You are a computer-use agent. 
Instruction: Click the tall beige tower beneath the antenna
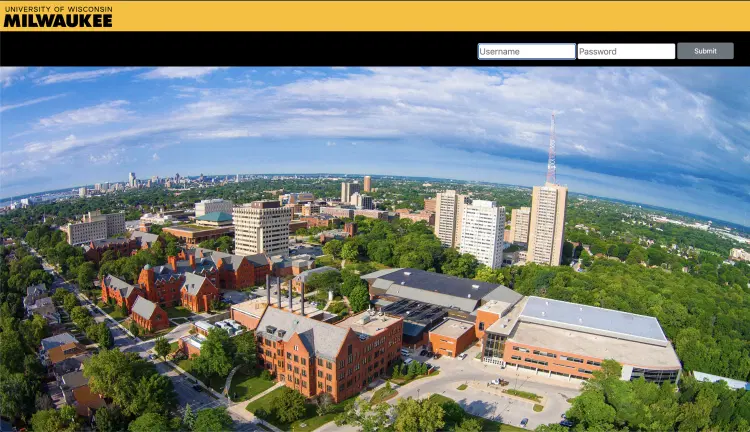547,224
